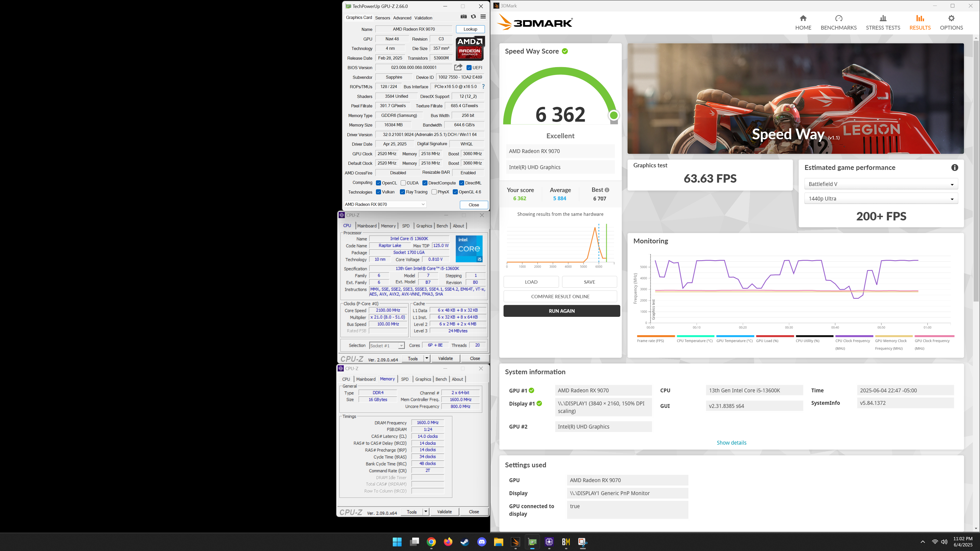Click the LOAD button in 3DMark
Image resolution: width=980 pixels, height=551 pixels.
tap(531, 282)
